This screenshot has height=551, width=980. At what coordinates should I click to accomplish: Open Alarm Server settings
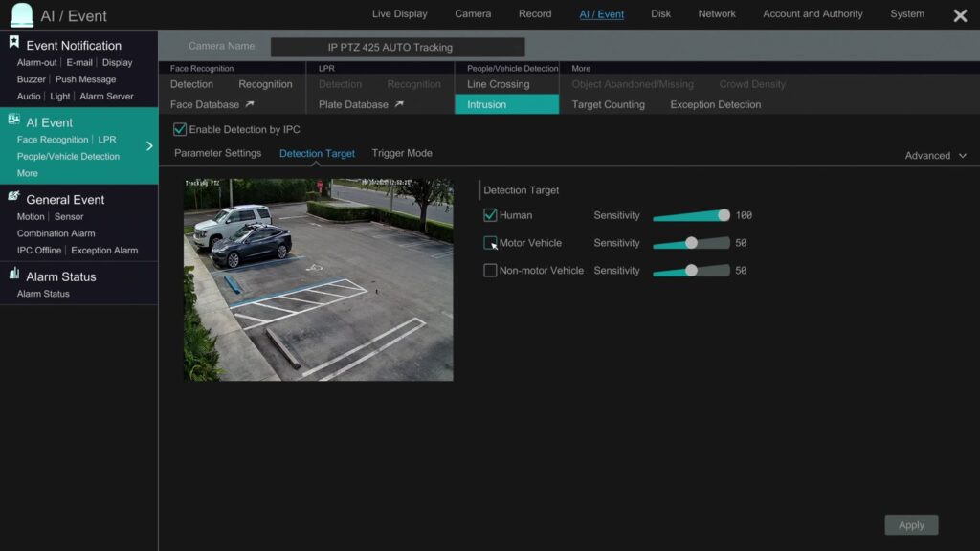tap(106, 97)
